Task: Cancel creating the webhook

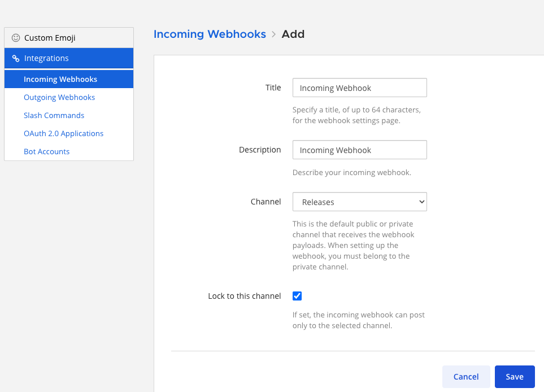Action: [x=465, y=376]
